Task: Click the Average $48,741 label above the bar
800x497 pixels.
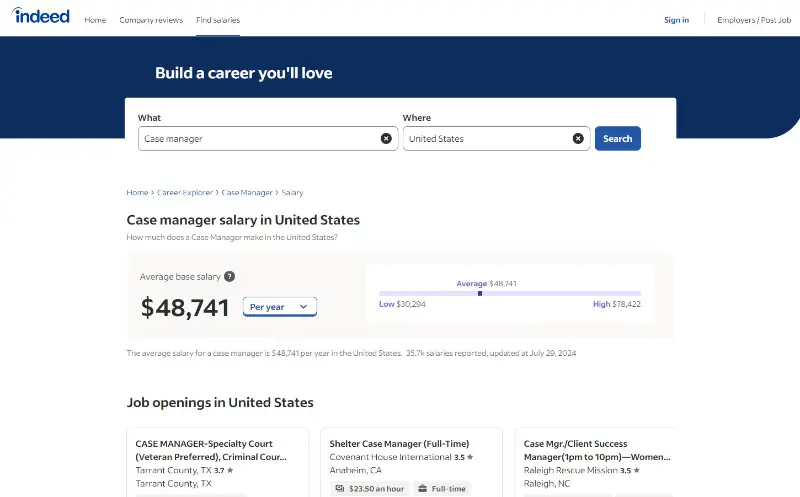Action: pyautogui.click(x=486, y=283)
